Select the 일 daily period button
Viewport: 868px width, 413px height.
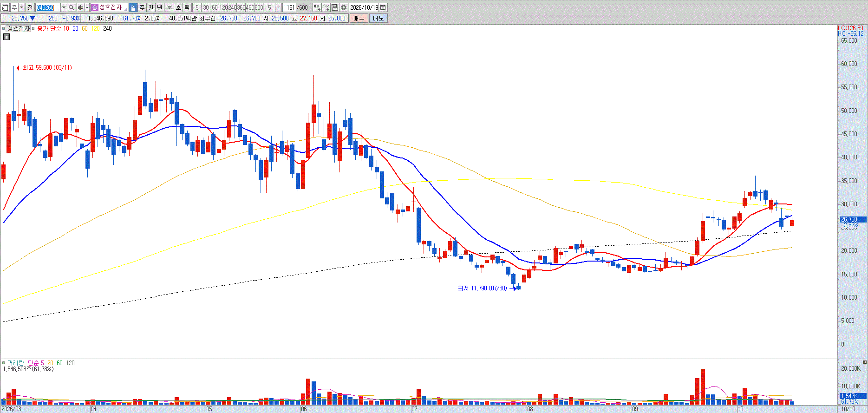click(x=133, y=7)
